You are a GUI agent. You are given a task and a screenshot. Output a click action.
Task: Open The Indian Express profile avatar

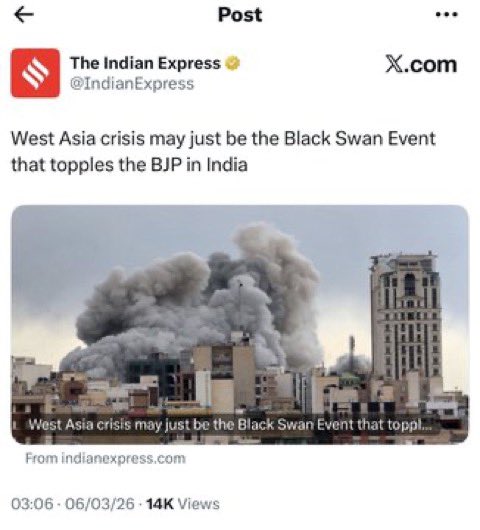click(35, 73)
